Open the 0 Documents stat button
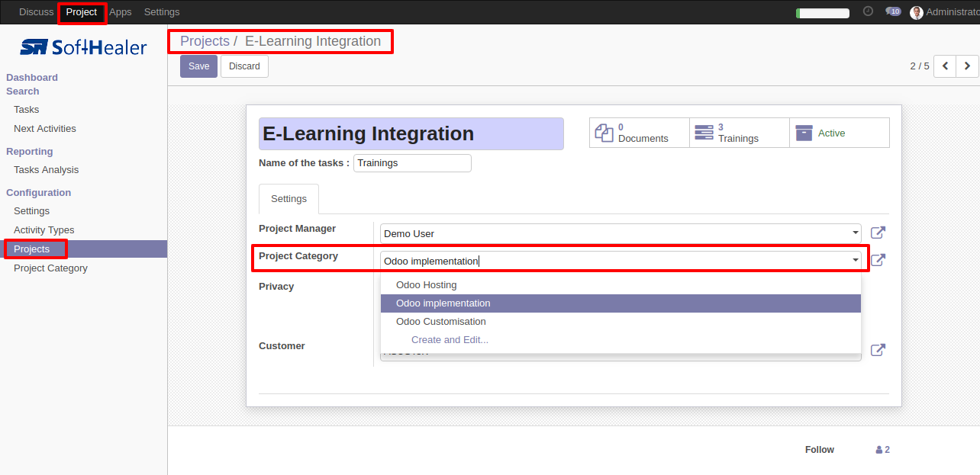The height and width of the screenshot is (475, 980). pyautogui.click(x=640, y=133)
